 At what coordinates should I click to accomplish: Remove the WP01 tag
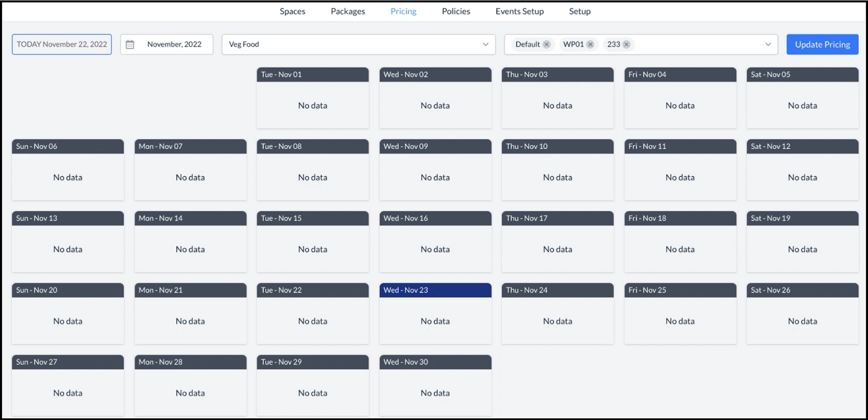pyautogui.click(x=590, y=44)
